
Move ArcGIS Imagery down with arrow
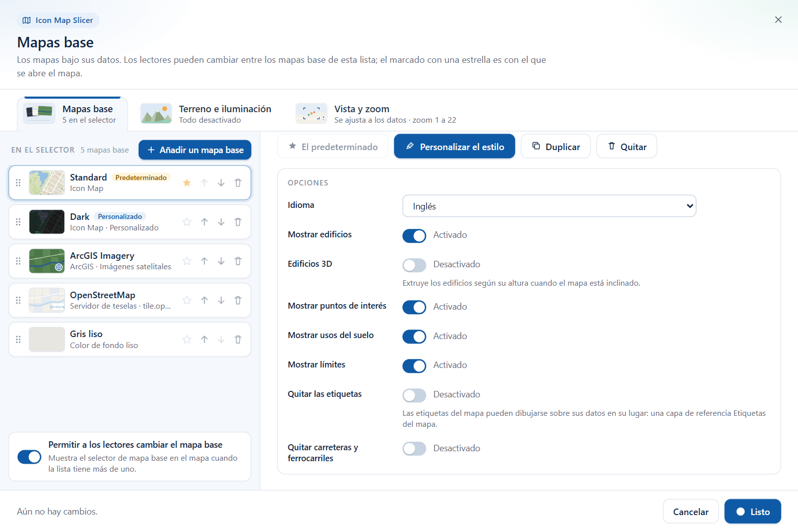point(221,261)
